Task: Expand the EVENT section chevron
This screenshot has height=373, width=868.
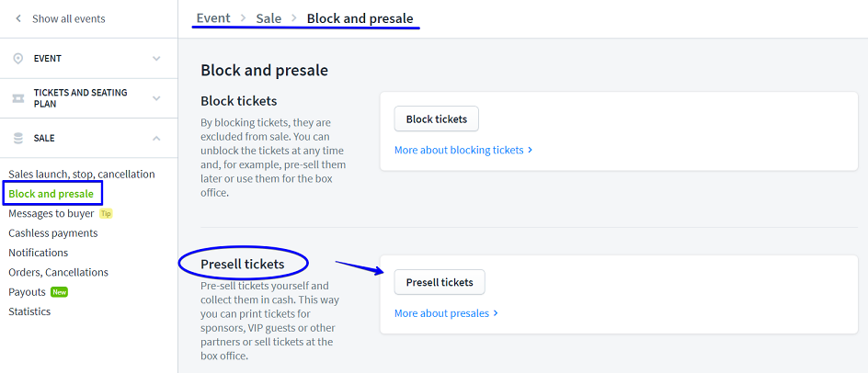Action: point(156,59)
